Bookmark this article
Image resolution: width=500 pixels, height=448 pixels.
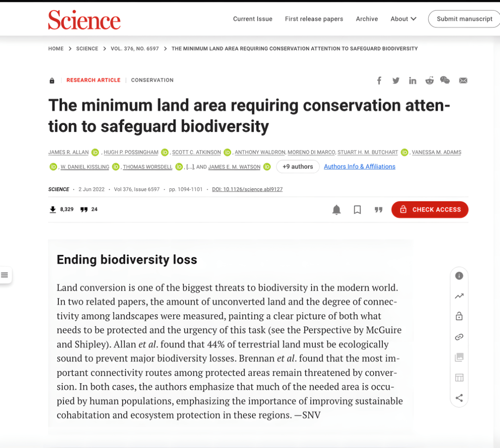357,210
